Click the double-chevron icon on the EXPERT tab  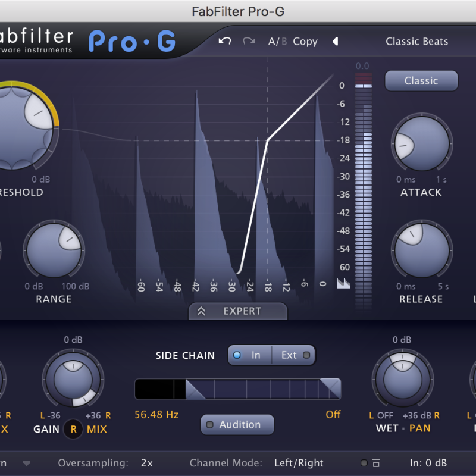click(x=201, y=311)
